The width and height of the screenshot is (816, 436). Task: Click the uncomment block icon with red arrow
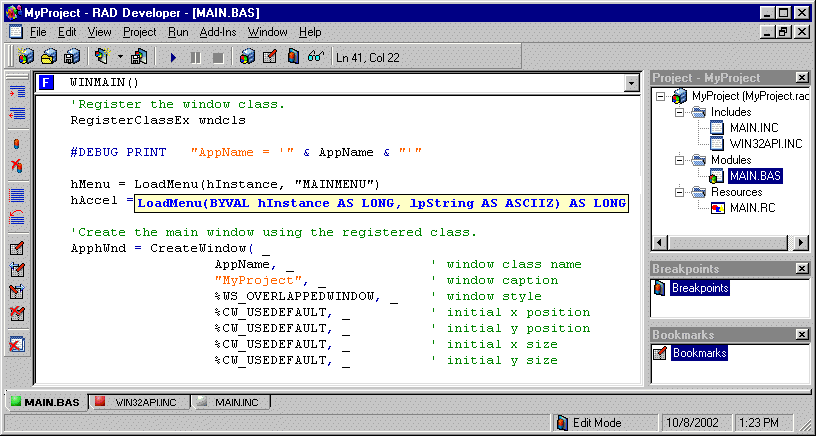17,217
